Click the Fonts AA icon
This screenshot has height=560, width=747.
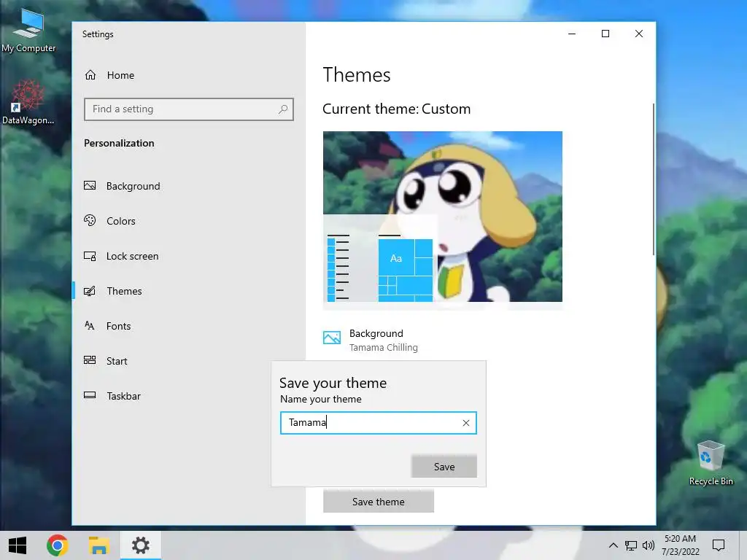click(90, 326)
